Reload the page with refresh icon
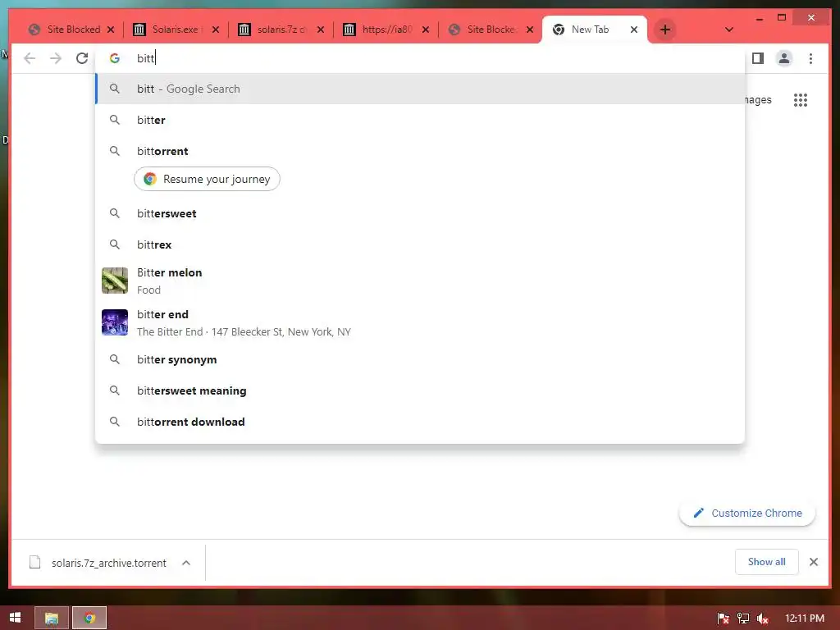Viewport: 840px width, 630px height. [x=82, y=58]
